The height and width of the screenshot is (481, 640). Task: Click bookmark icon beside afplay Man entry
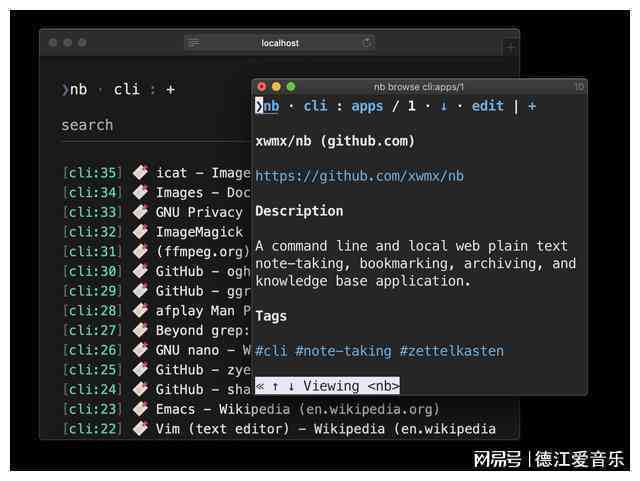click(140, 310)
